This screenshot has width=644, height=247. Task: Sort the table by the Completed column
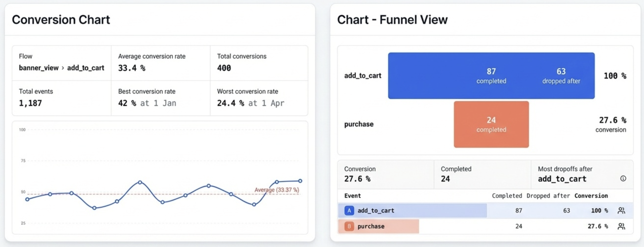[507, 196]
